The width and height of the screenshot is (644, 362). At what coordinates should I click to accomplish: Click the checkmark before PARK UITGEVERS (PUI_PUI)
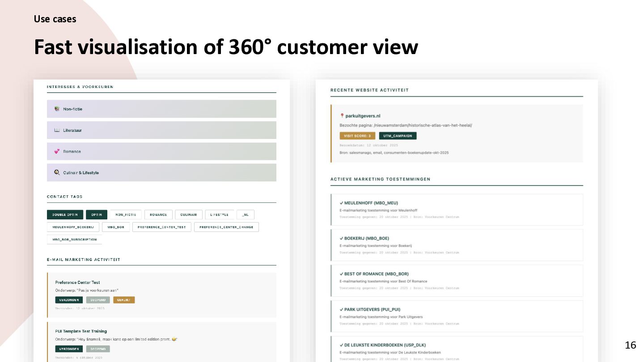coord(341,309)
